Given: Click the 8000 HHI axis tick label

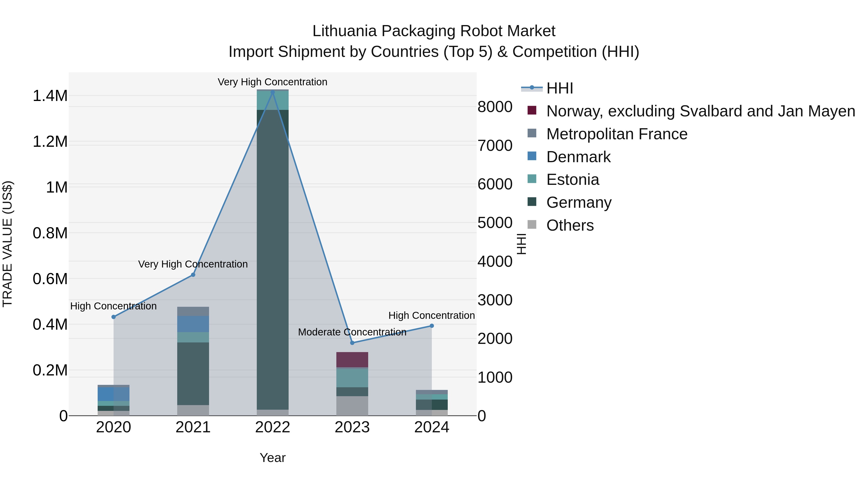Looking at the screenshot, I should click(495, 107).
